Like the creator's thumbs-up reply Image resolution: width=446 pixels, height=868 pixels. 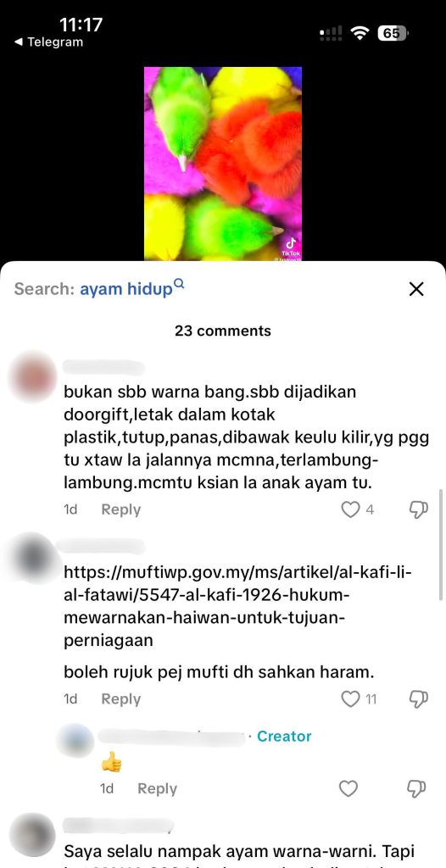(348, 788)
